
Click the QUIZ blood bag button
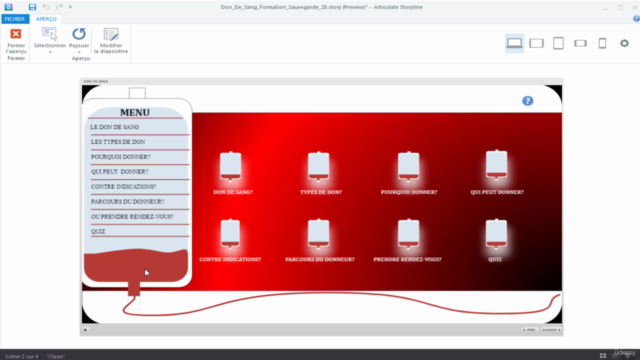click(x=496, y=234)
